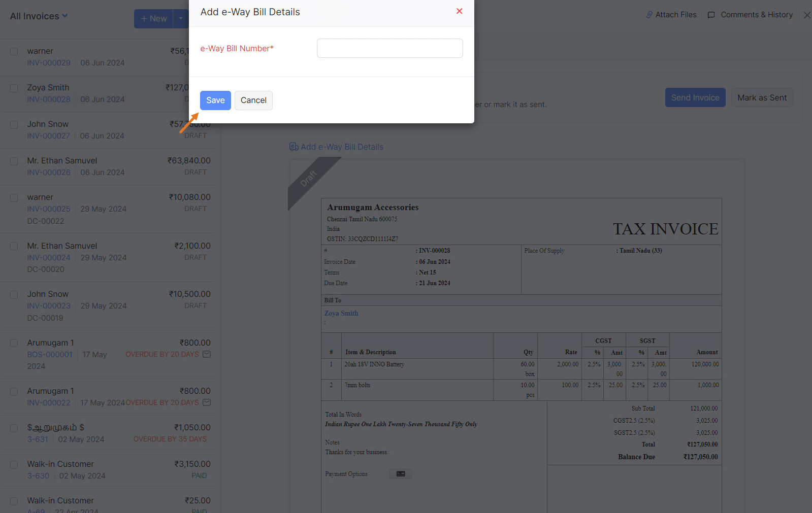Image resolution: width=812 pixels, height=513 pixels.
Task: Click Mark as Sent button
Action: pos(762,98)
